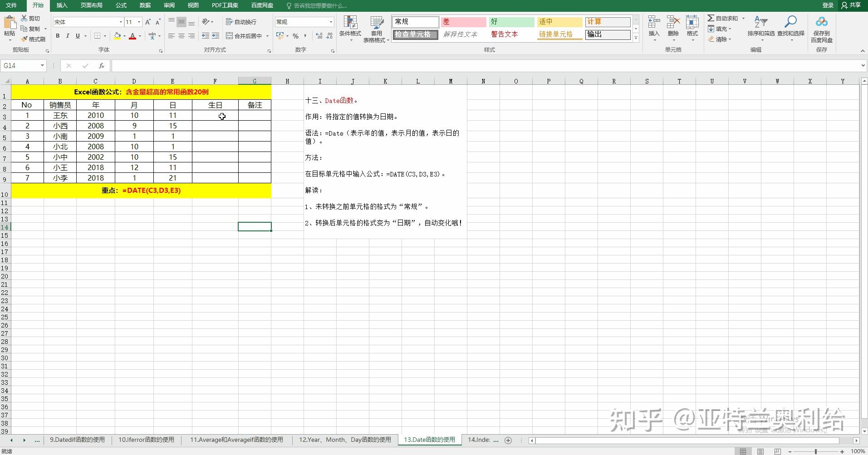Click the 共享 Share button
Image resolution: width=868 pixels, height=455 pixels.
851,5
